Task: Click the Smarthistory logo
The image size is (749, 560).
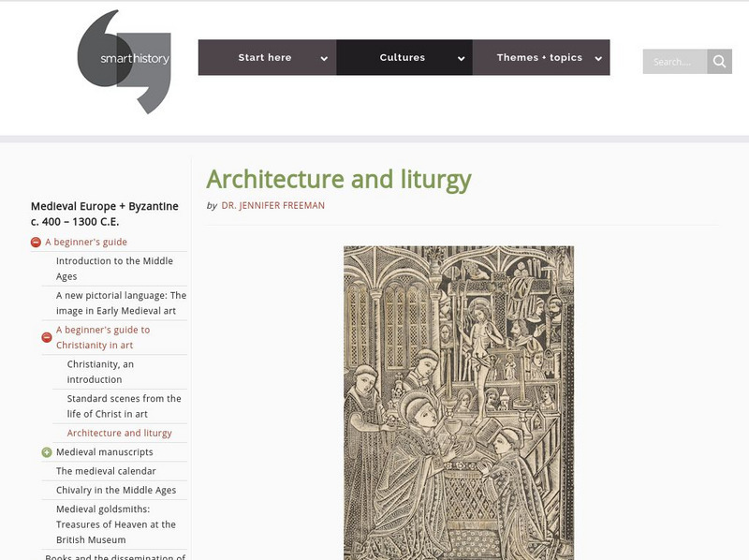Action: 125,62
